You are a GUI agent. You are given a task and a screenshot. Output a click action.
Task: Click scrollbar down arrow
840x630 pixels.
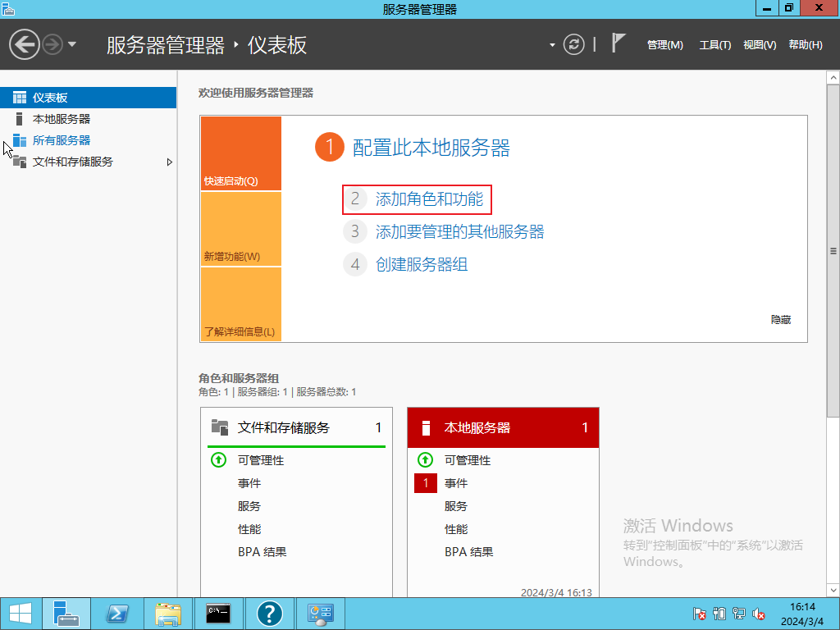tap(833, 590)
